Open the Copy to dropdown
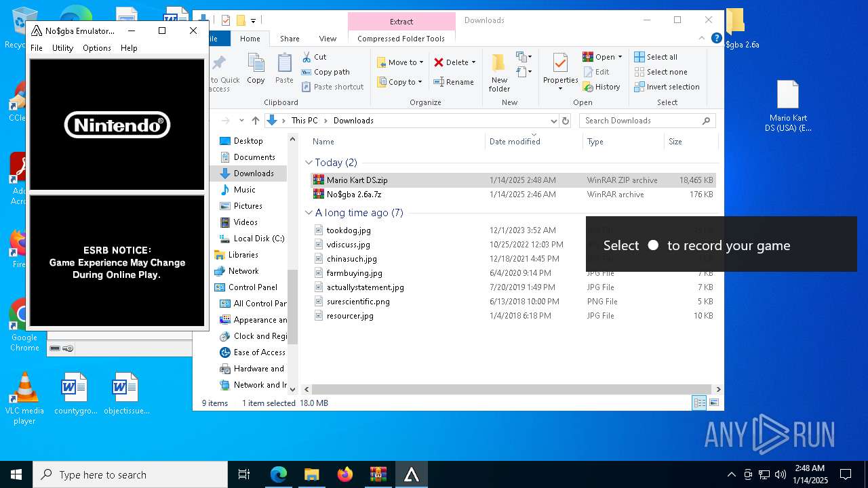This screenshot has height=488, width=868. click(399, 82)
